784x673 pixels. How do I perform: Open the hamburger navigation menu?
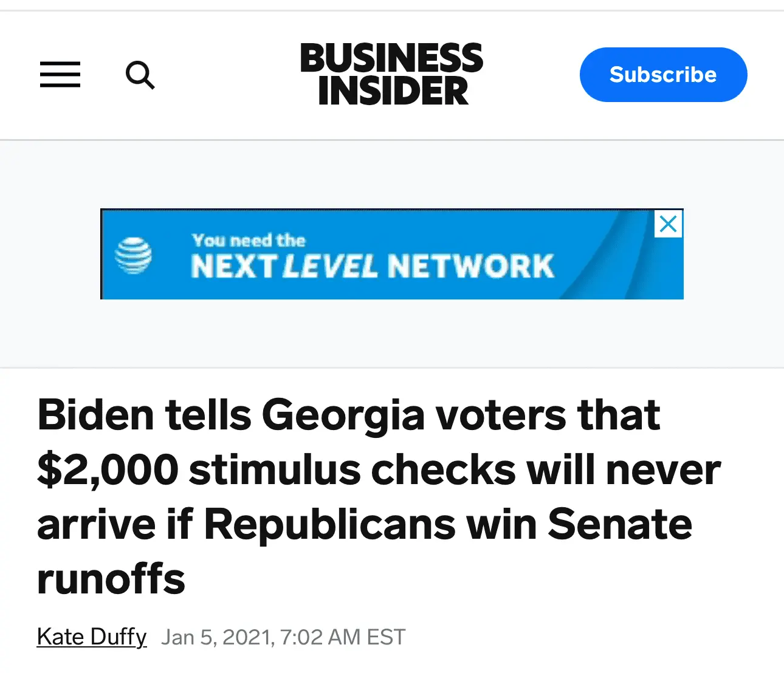pyautogui.click(x=60, y=75)
